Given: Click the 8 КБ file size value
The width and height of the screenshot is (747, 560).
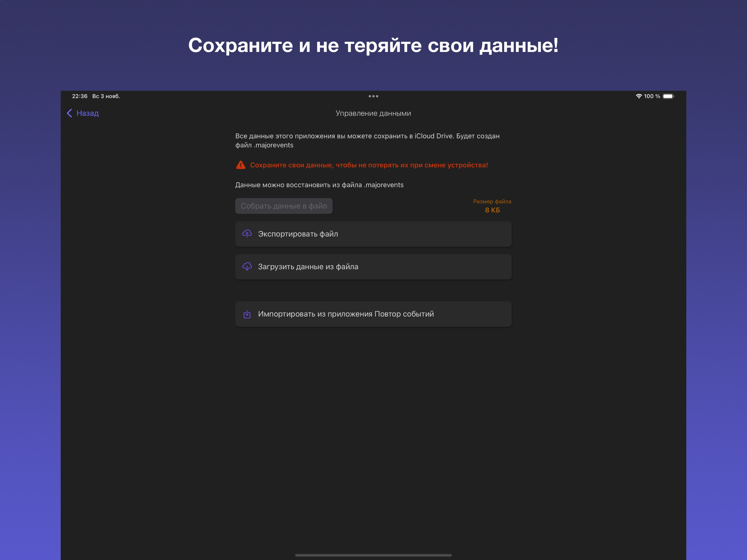Looking at the screenshot, I should (492, 210).
